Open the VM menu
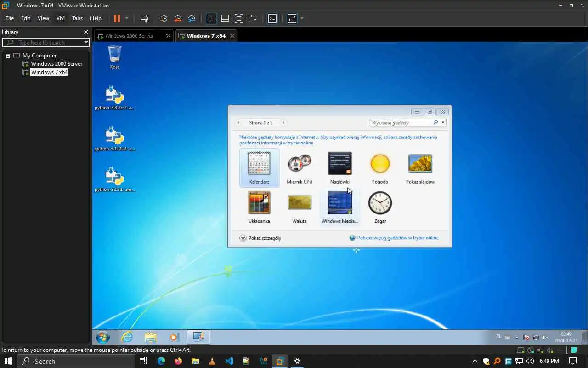 click(x=61, y=18)
